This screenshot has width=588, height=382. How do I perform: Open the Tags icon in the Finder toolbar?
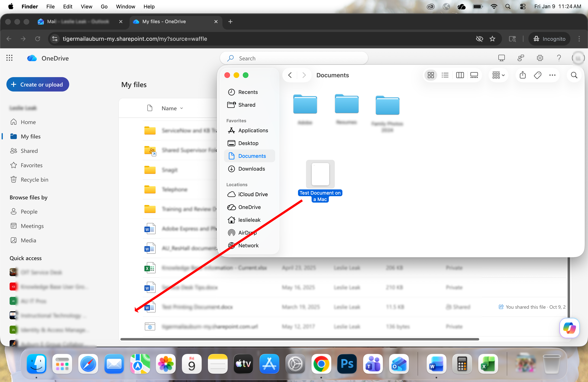tap(538, 75)
